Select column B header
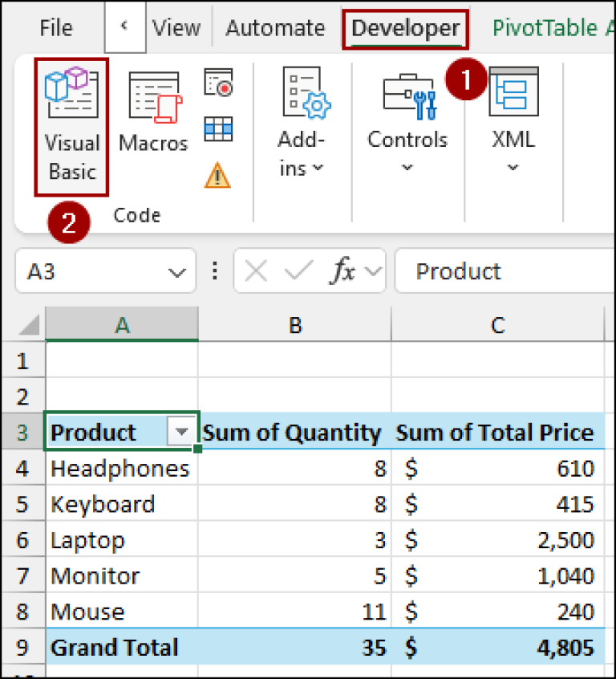The image size is (616, 679). point(294,324)
